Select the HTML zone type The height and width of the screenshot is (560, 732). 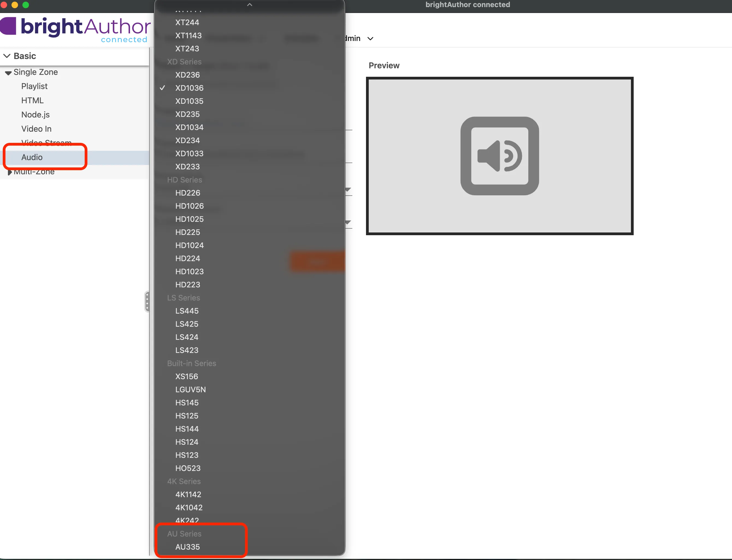pos(32,100)
